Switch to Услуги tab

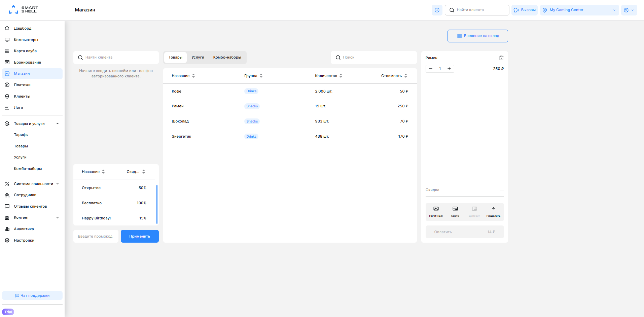[198, 57]
